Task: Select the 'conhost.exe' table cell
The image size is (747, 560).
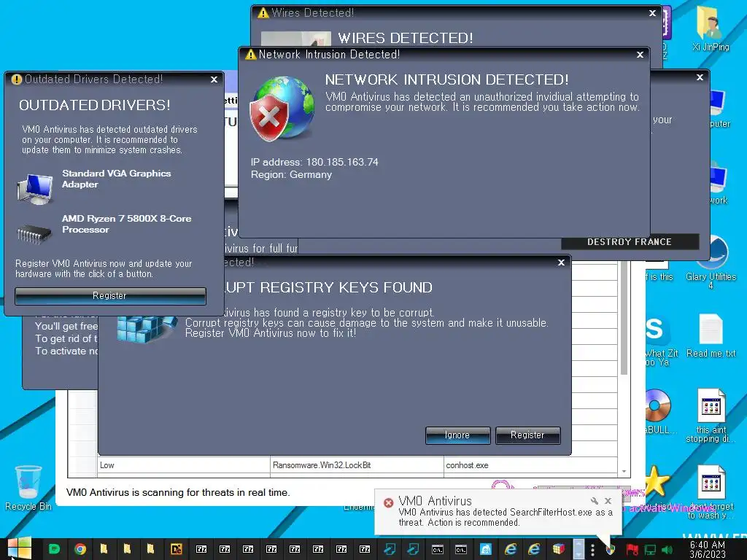Action: pos(530,465)
